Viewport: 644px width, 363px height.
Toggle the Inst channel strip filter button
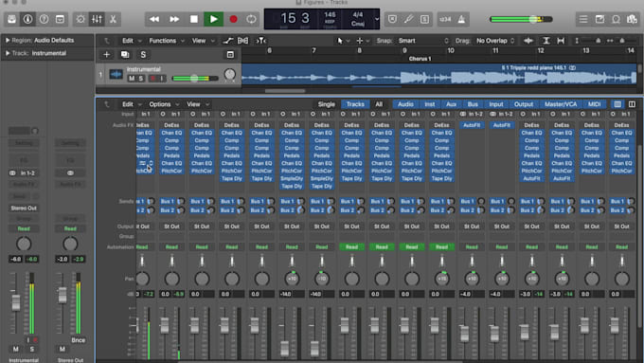click(x=430, y=104)
